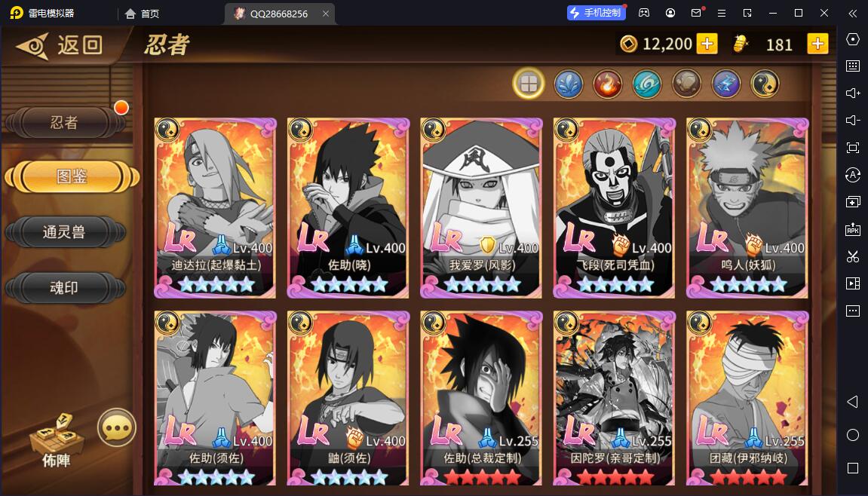Select the lightning element filter icon

pyautogui.click(x=725, y=84)
